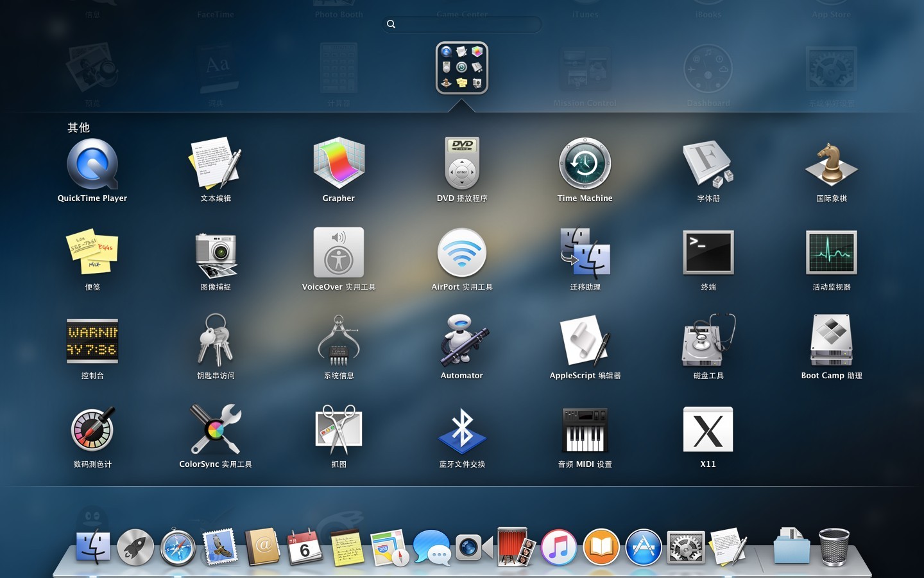This screenshot has height=578, width=924.
Task: Launch 磁盘工具 disk utility
Action: pos(708,340)
